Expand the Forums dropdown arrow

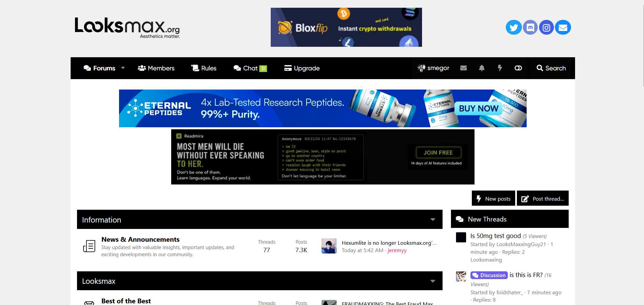tap(123, 68)
